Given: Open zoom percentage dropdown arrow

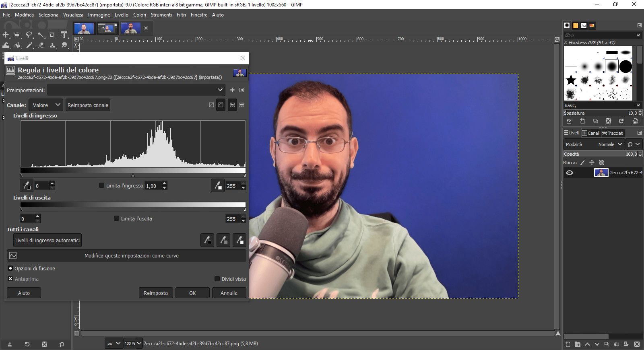Looking at the screenshot, I should (139, 344).
